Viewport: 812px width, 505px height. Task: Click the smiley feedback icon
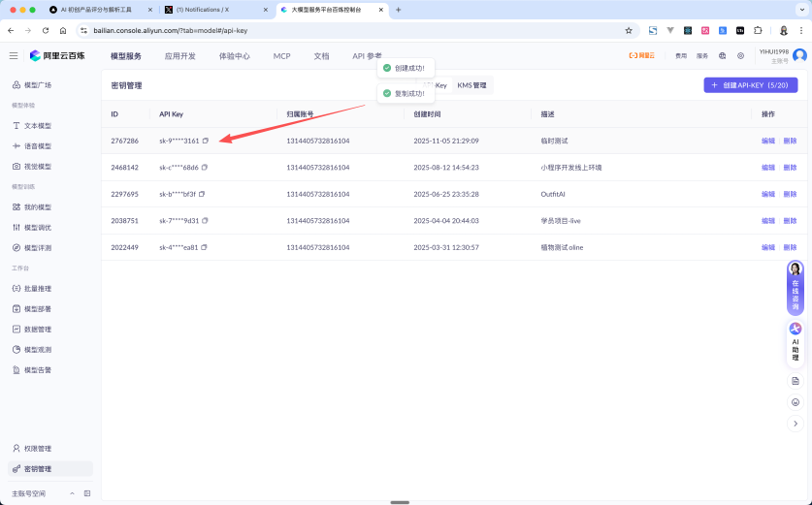796,401
